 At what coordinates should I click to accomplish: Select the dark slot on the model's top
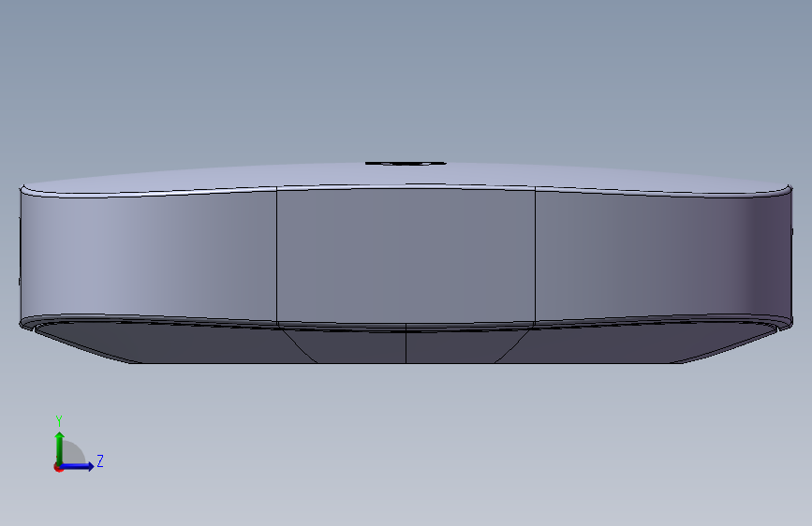(x=406, y=163)
